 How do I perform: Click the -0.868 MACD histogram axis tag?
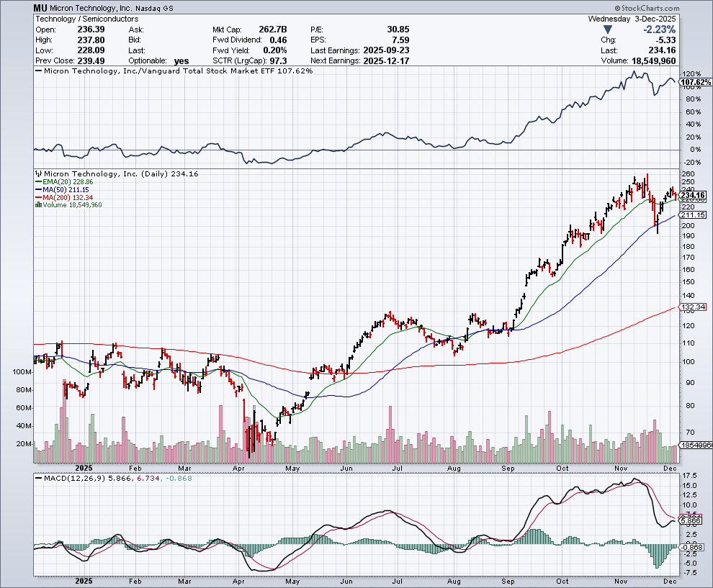692,548
